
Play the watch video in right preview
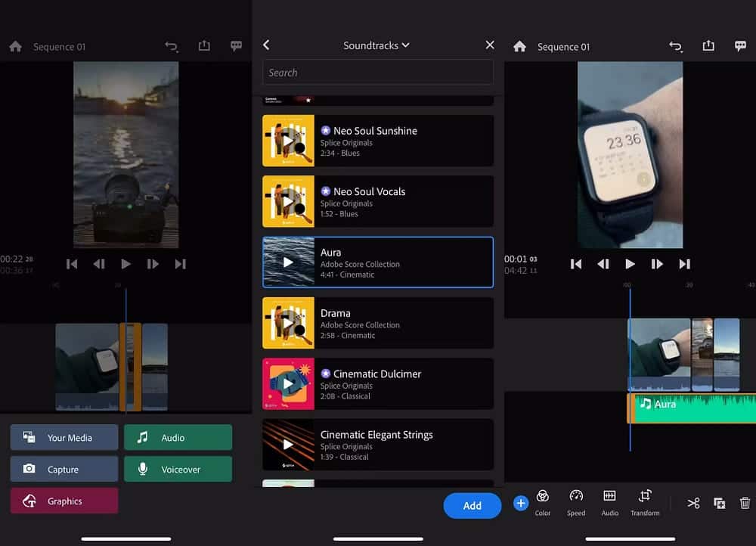[x=630, y=264]
